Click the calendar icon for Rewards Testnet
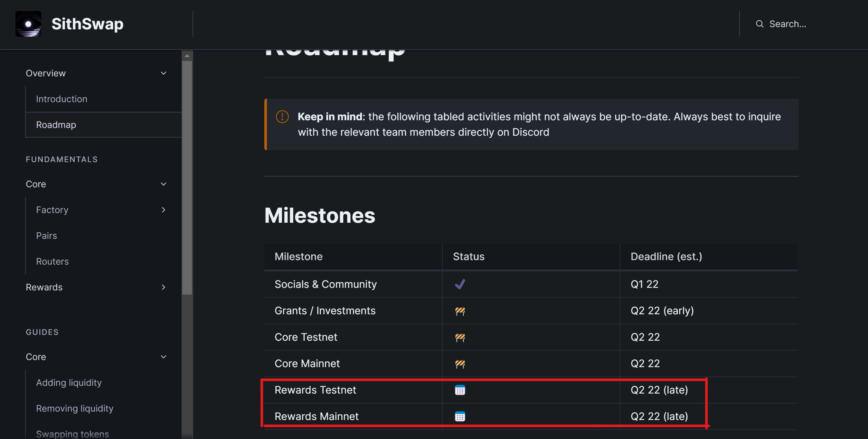The width and height of the screenshot is (868, 439). coord(460,390)
